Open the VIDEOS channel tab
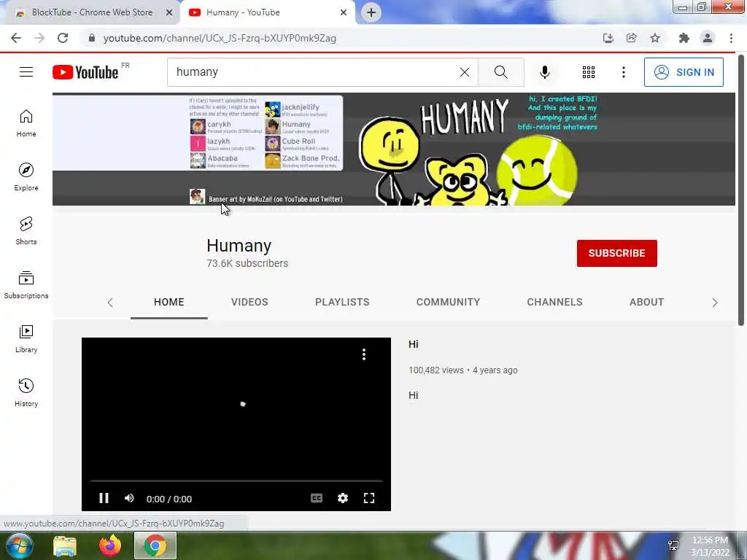This screenshot has width=747, height=560. pos(249,302)
